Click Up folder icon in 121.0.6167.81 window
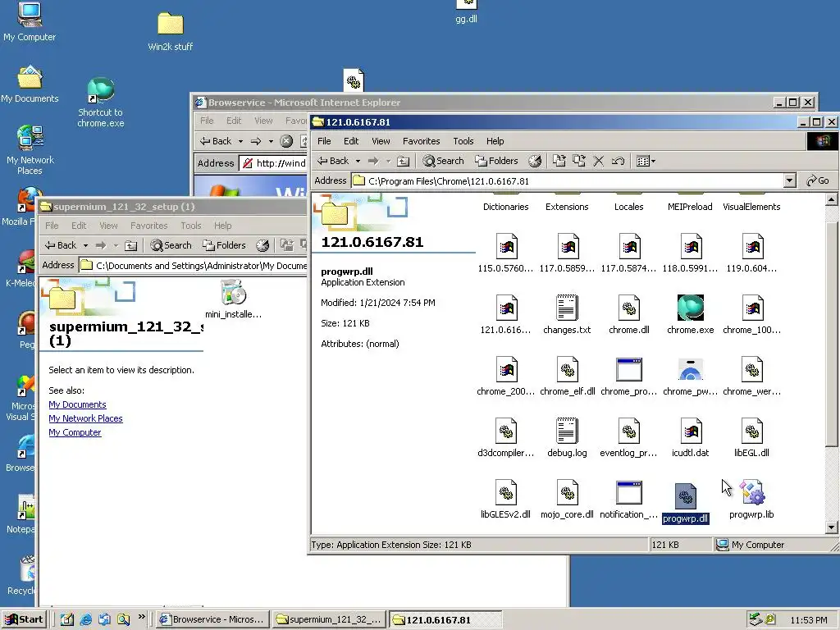The width and height of the screenshot is (840, 630). point(404,161)
